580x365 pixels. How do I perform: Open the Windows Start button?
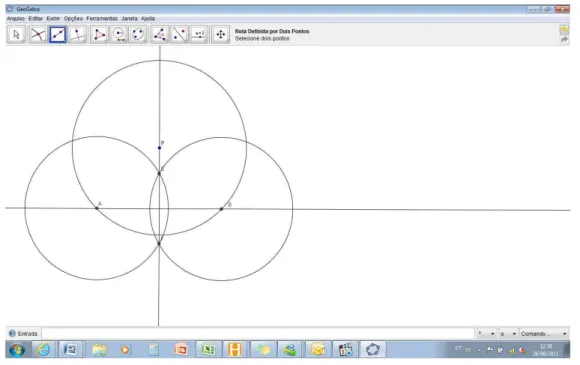tap(17, 349)
